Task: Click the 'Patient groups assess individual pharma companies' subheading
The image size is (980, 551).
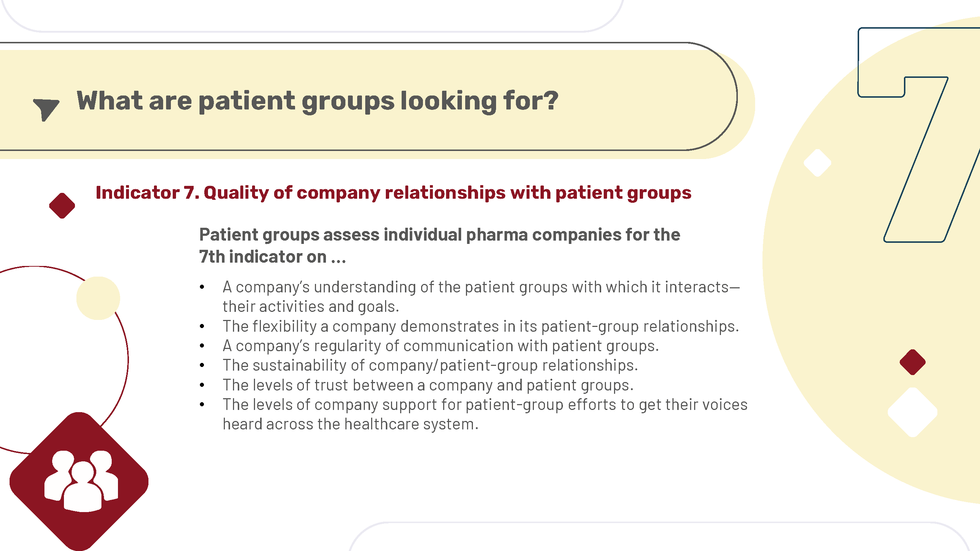Action: [x=439, y=235]
